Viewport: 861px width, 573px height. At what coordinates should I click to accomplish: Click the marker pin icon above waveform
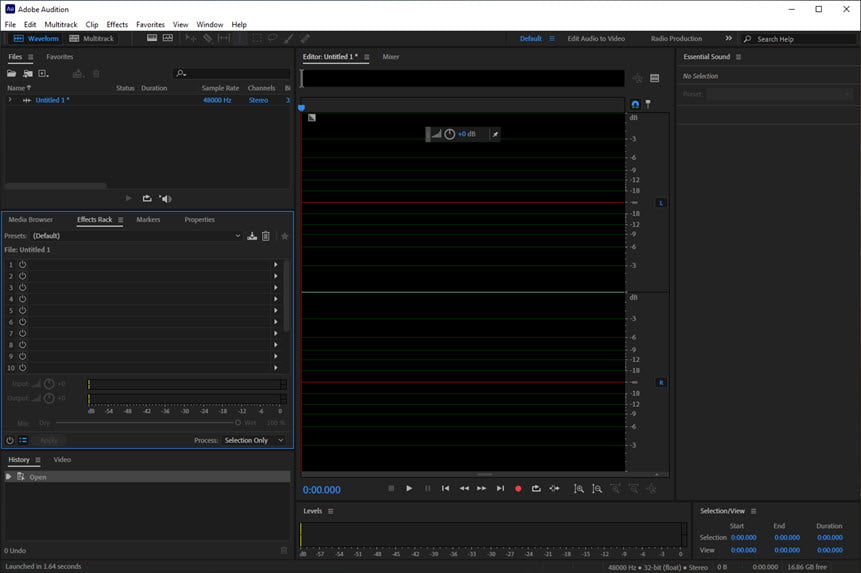648,104
